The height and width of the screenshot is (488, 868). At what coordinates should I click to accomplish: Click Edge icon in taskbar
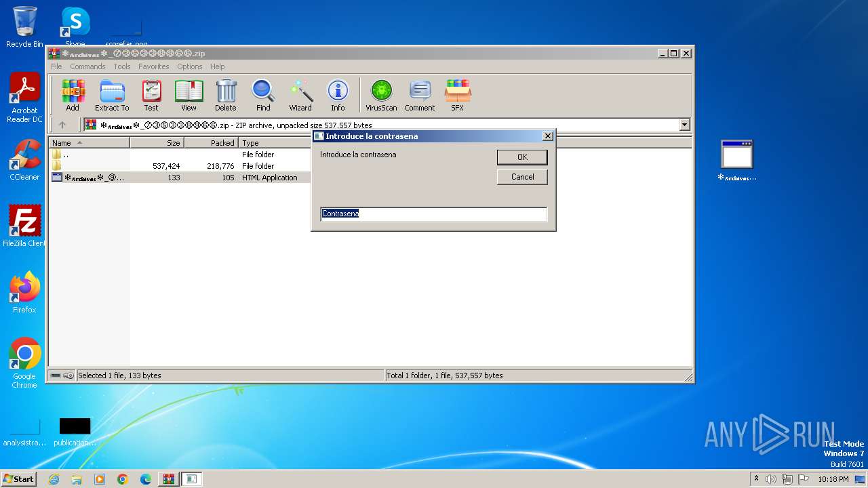pyautogui.click(x=146, y=479)
